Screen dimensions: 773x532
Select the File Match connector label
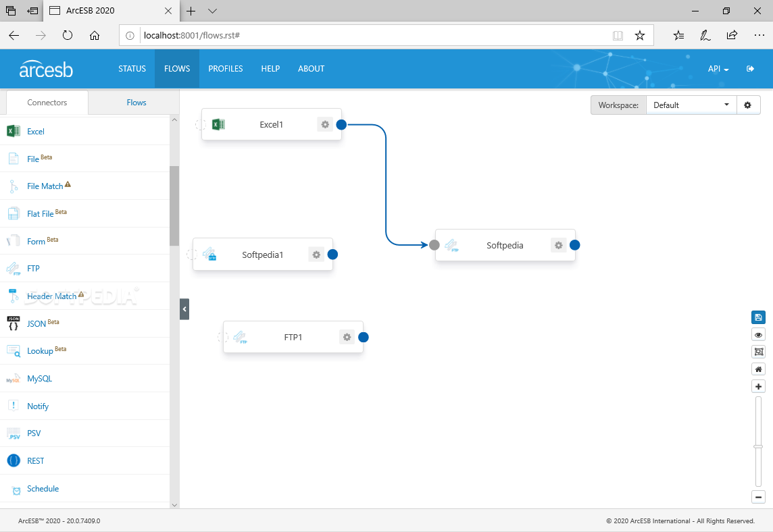pyautogui.click(x=45, y=186)
